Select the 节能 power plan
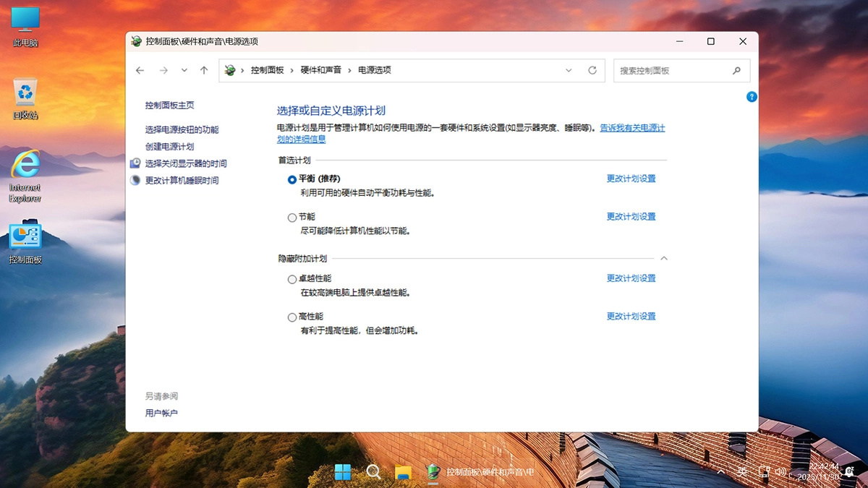Screen dimensions: 868x488 coord(292,217)
